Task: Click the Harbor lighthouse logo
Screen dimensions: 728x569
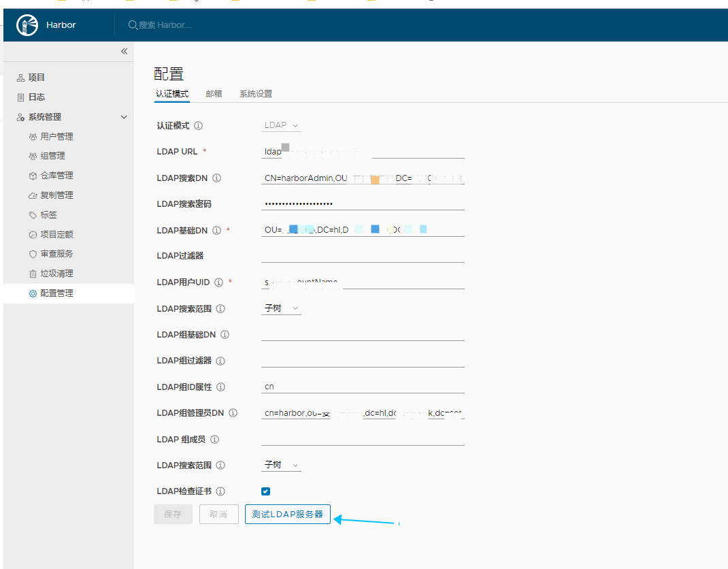Action: tap(27, 25)
